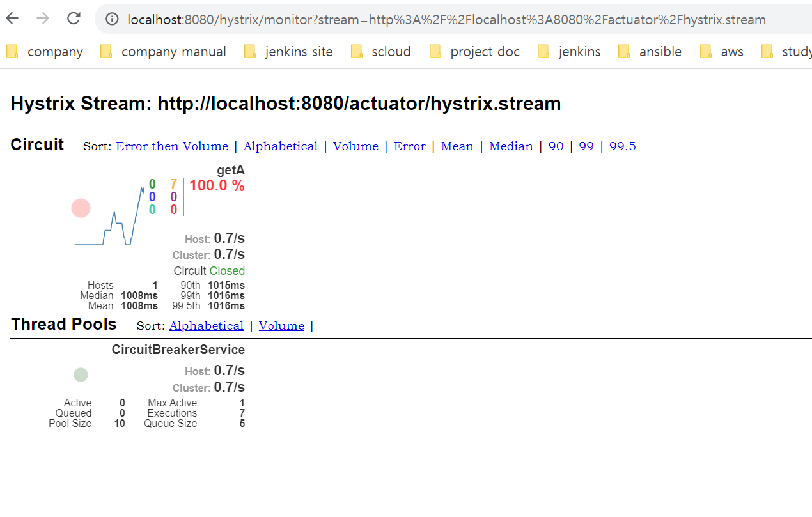This screenshot has width=812, height=517.
Task: Click the 100.0 % error percentage
Action: click(217, 186)
